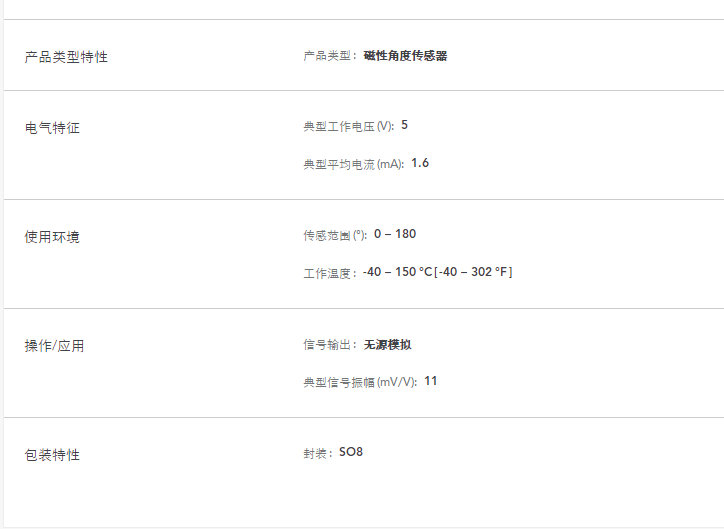
Task: Click the 传感范围 (°) label
Action: (x=335, y=235)
